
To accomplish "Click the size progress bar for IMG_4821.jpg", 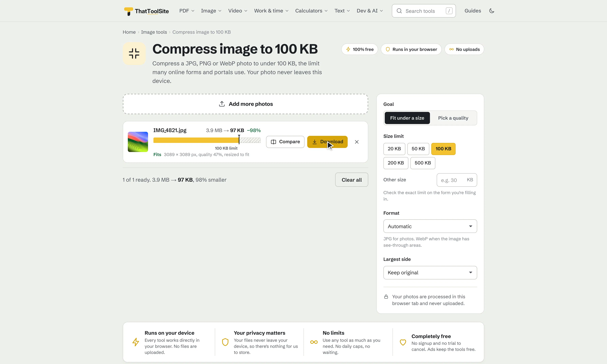I will tap(207, 140).
